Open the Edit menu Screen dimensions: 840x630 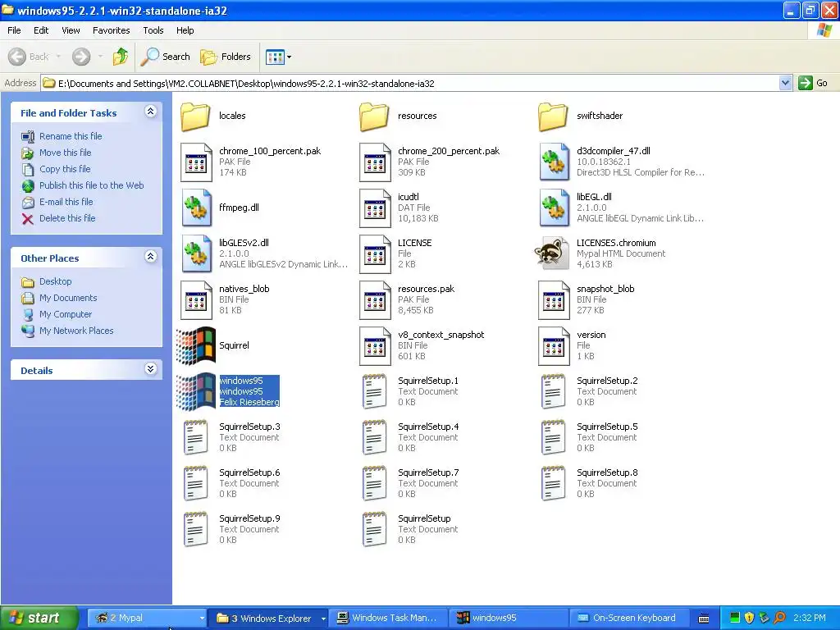(x=41, y=30)
